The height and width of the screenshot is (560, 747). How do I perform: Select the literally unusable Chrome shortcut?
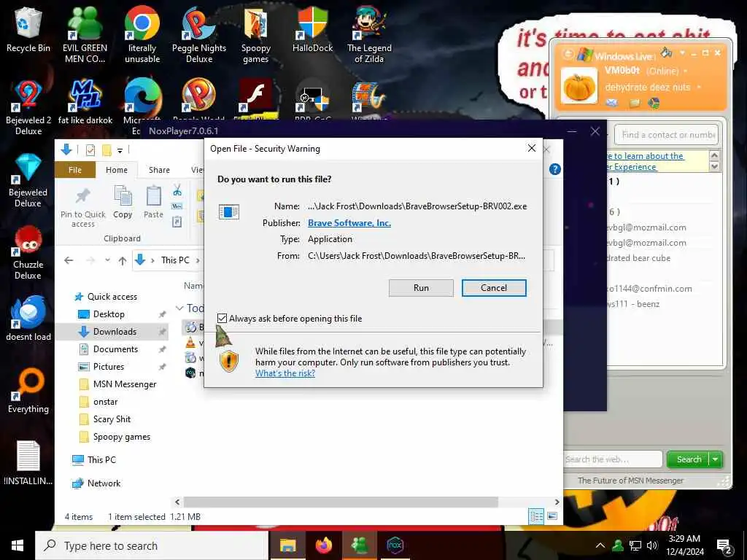[142, 34]
